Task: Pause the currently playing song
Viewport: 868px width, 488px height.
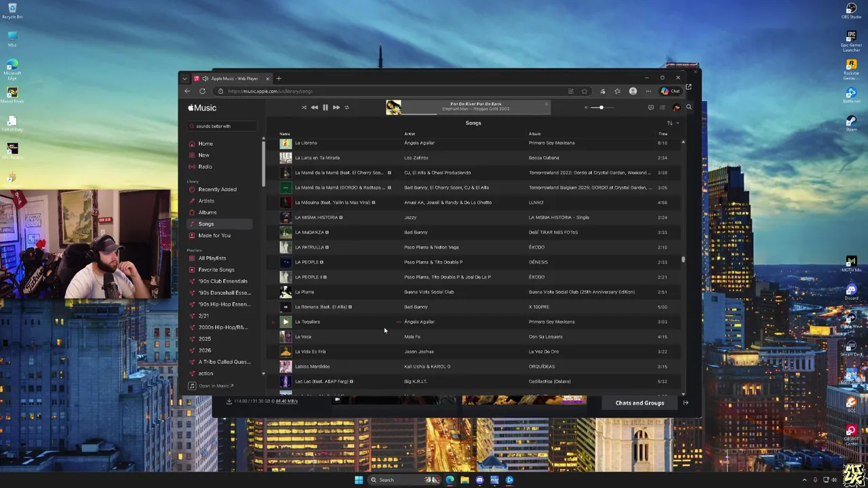Action: 325,107
